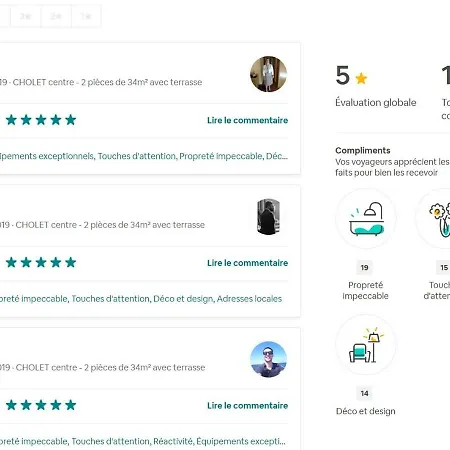Click the second reviewer's profile photo
450x450 pixels.
pyautogui.click(x=268, y=217)
